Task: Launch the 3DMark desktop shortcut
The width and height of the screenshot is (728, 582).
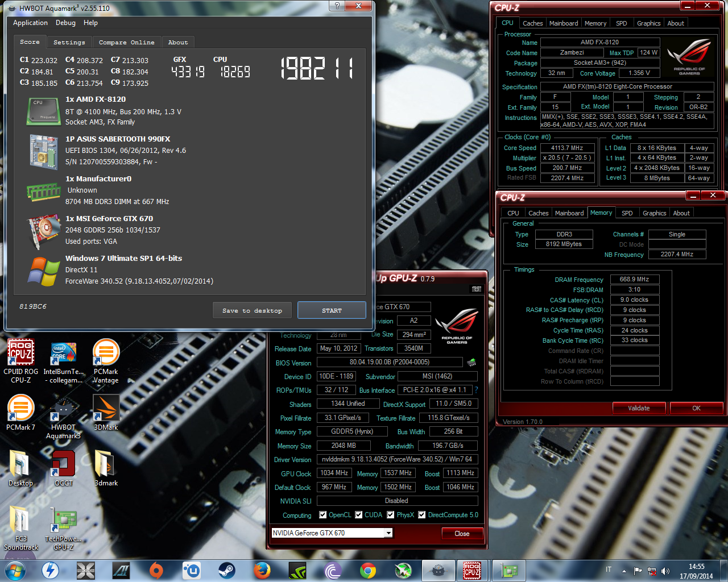Action: click(x=106, y=413)
